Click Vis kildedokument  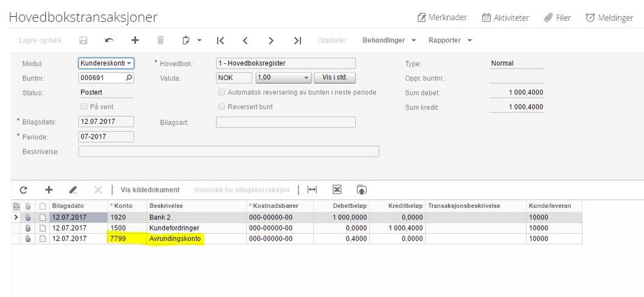(150, 190)
